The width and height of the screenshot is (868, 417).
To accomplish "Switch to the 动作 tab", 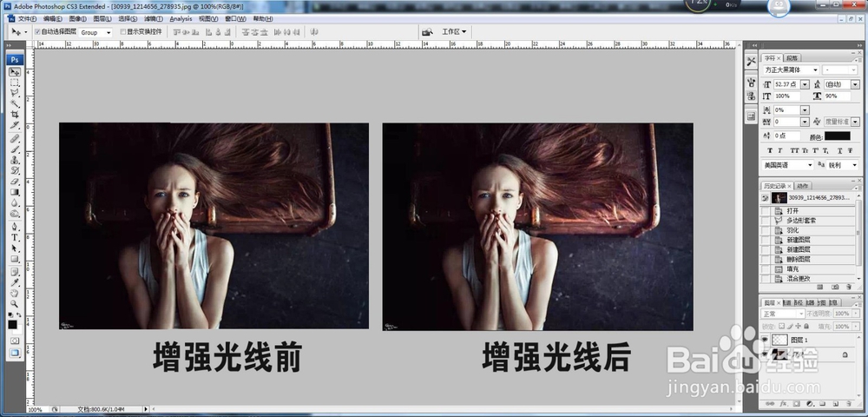I will tap(803, 186).
